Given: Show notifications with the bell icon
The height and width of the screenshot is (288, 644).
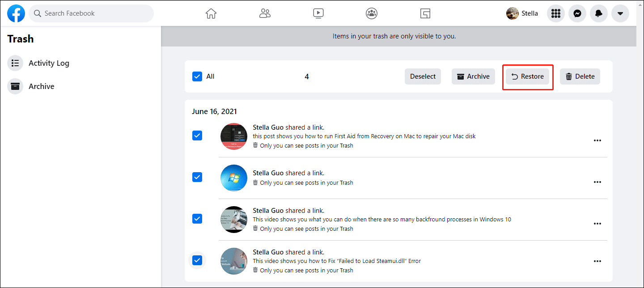Looking at the screenshot, I should 599,13.
